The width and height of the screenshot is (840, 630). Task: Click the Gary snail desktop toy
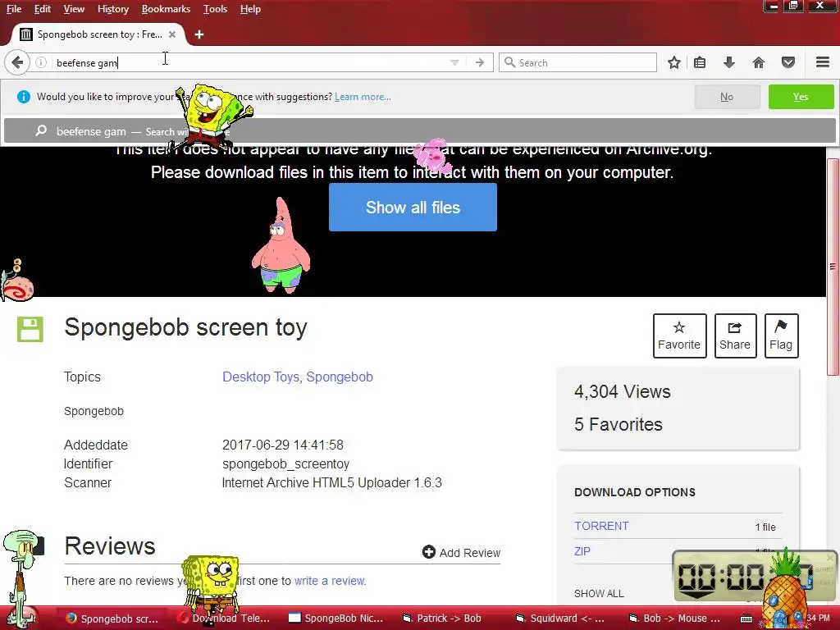(16, 281)
